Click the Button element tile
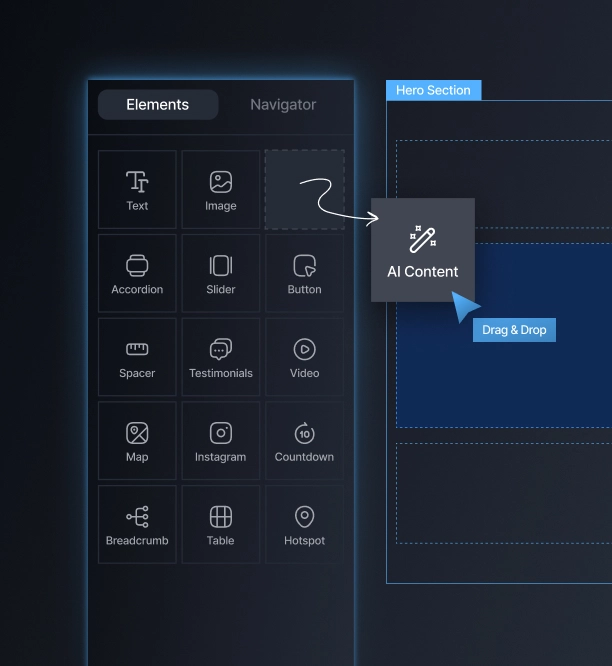Screen dimensions: 612x666 pyautogui.click(x=304, y=273)
